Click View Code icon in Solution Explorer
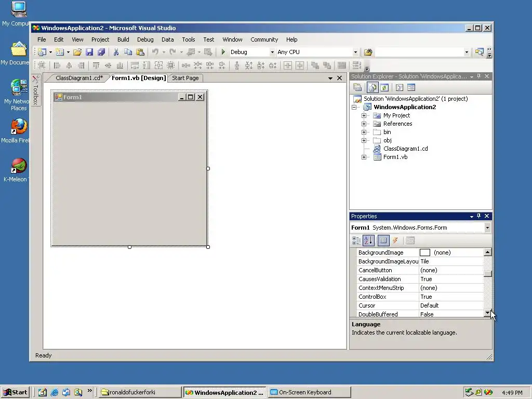The height and width of the screenshot is (399, 532). [400, 87]
